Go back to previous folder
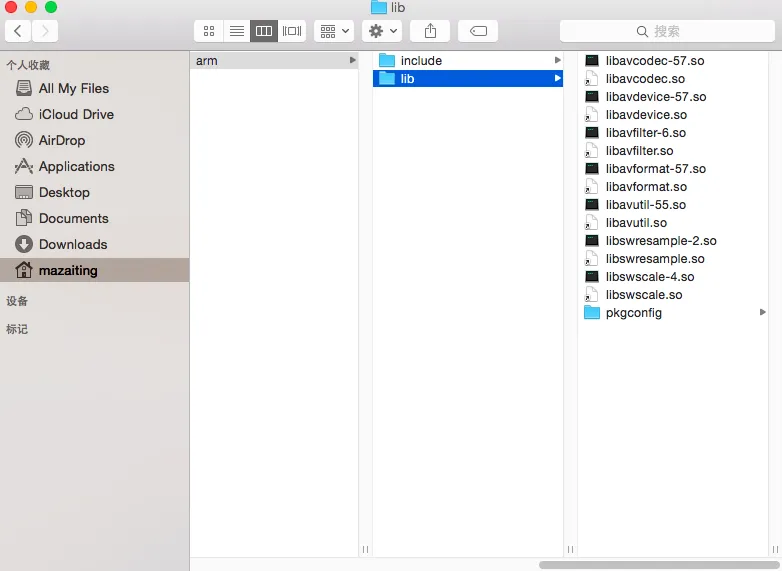The width and height of the screenshot is (782, 571). coord(18,31)
